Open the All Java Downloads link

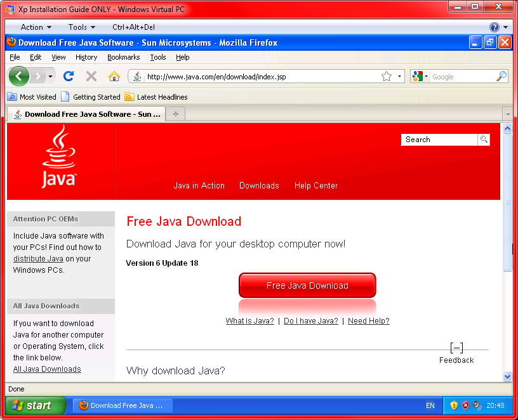(x=47, y=369)
